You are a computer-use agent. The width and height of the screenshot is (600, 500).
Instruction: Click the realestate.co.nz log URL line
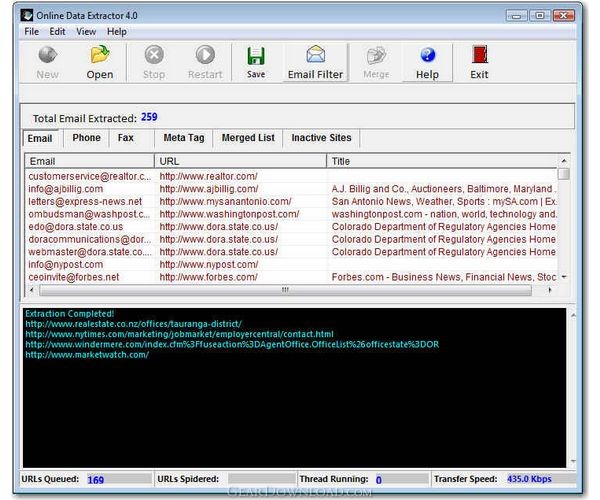click(134, 324)
